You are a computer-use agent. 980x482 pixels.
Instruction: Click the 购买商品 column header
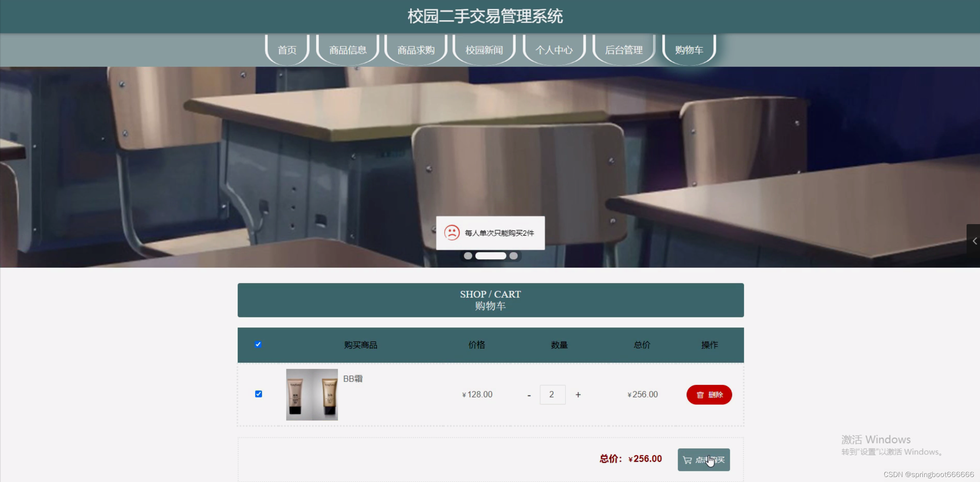pyautogui.click(x=360, y=345)
